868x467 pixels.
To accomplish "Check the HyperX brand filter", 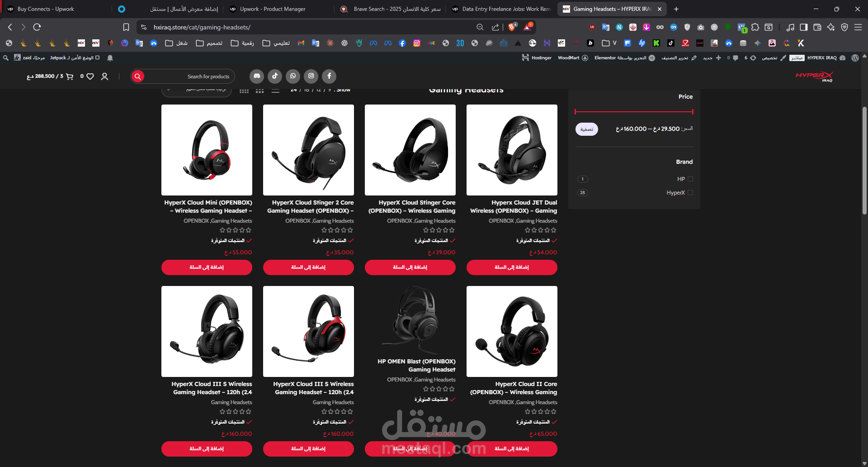I will pos(690,193).
